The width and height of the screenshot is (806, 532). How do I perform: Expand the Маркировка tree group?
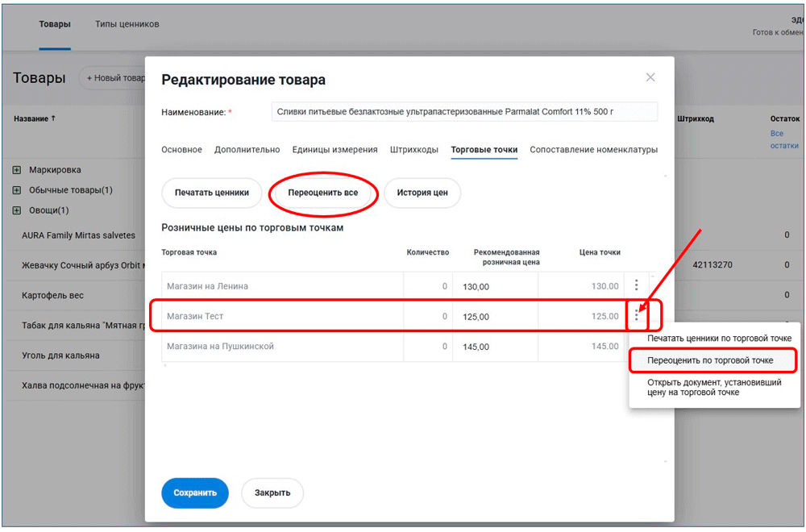pos(17,170)
